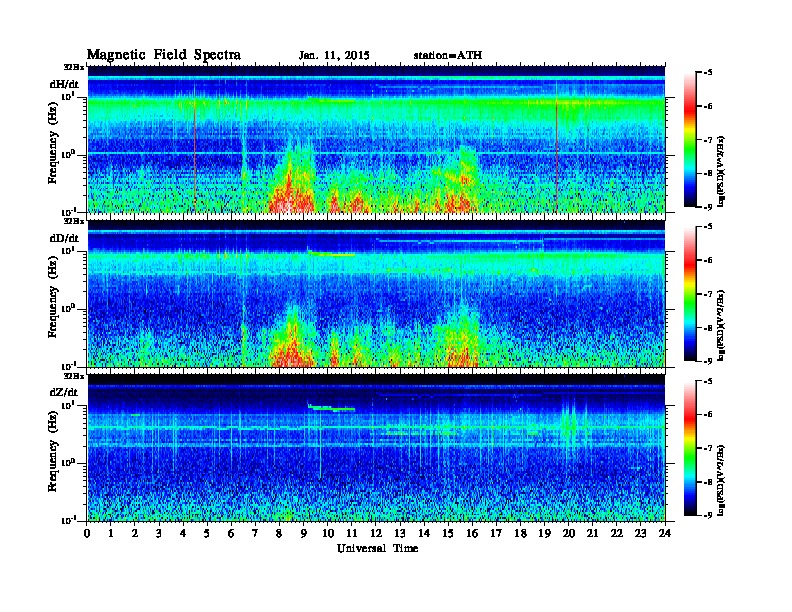Click the log PSD label beside dZ/dt colorbar
This screenshot has height=612, width=792.
pyautogui.click(x=721, y=479)
